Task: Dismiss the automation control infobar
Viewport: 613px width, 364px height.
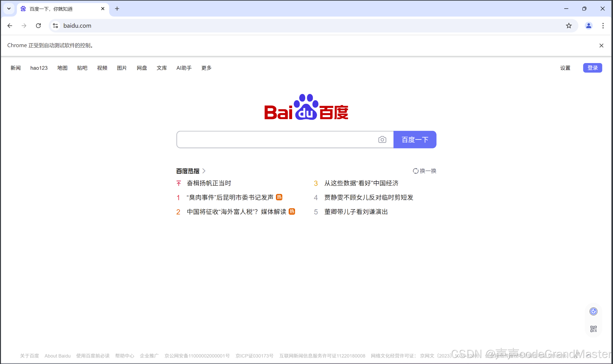Action: (601, 46)
